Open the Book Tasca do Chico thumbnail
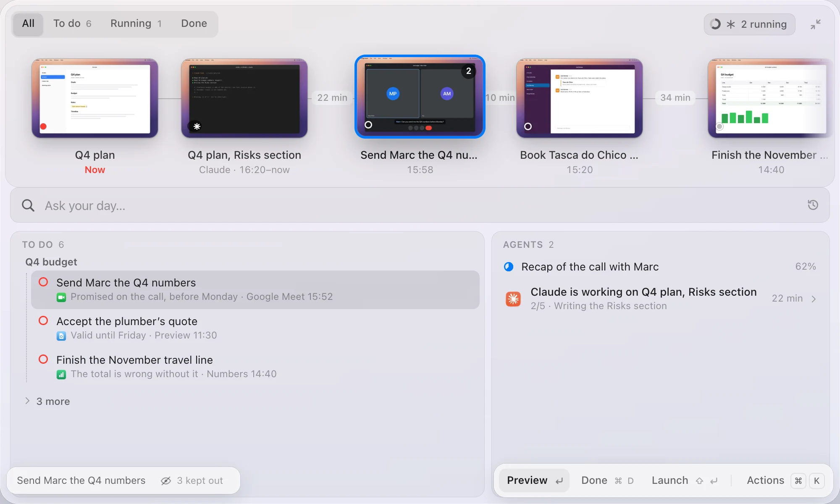Screen dimensions: 840x504 pos(580,98)
